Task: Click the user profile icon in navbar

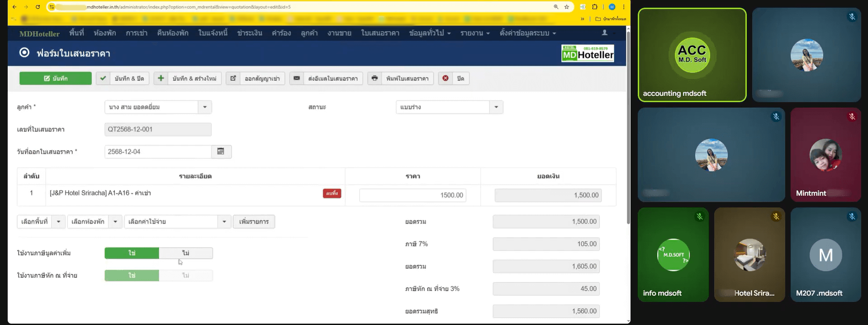Action: coord(604,33)
